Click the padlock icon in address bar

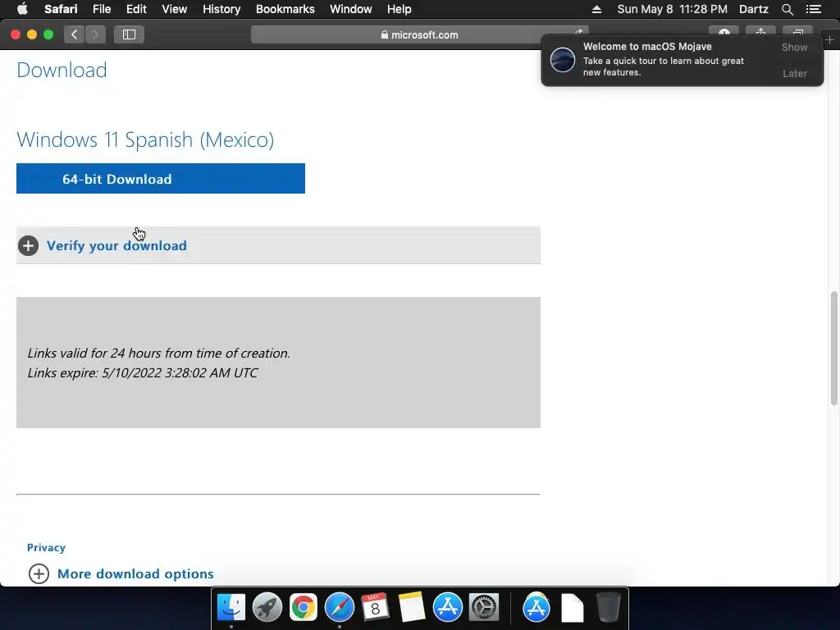[x=385, y=34]
